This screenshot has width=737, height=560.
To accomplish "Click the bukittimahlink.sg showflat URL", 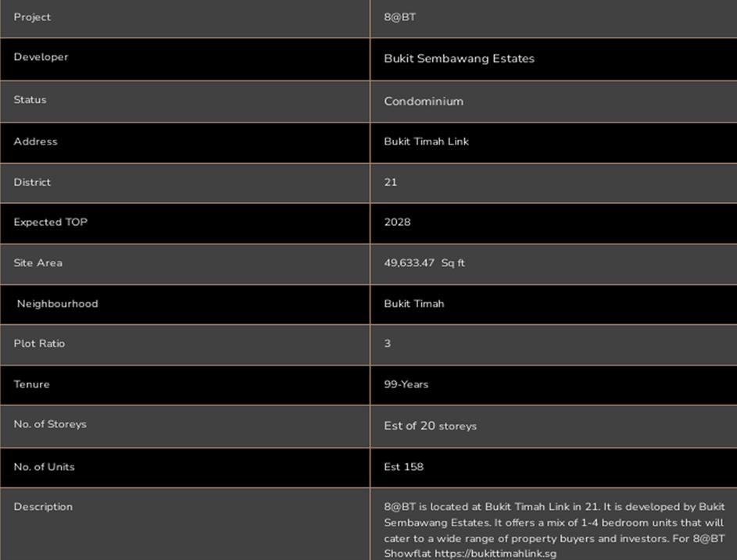I will click(496, 553).
